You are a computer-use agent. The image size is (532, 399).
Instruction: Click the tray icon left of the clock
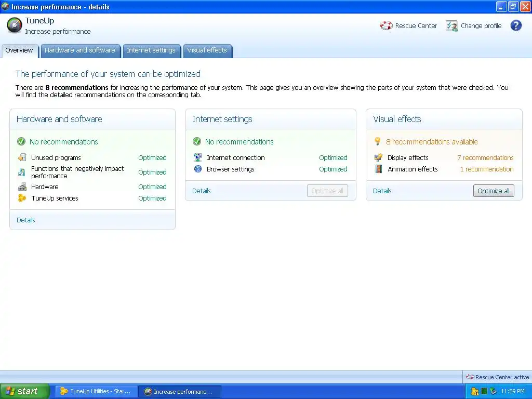pyautogui.click(x=494, y=392)
